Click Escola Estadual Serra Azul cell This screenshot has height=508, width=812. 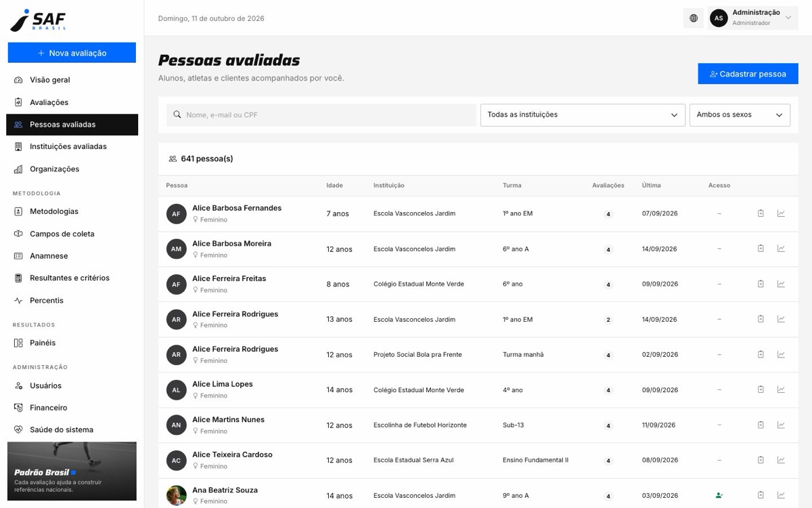413,461
